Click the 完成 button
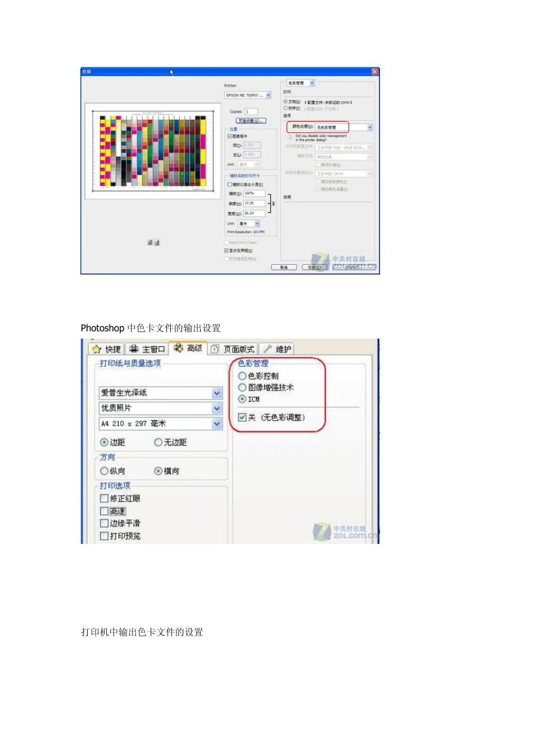This screenshot has width=534, height=756. pos(314,267)
